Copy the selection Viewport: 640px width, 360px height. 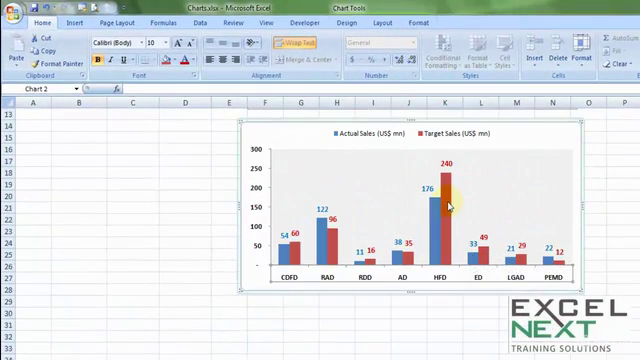click(44, 51)
